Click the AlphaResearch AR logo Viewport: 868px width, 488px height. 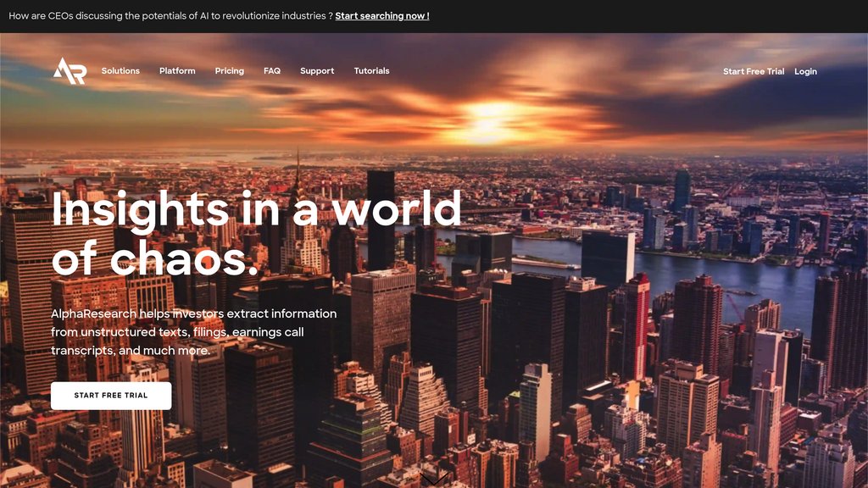70,71
